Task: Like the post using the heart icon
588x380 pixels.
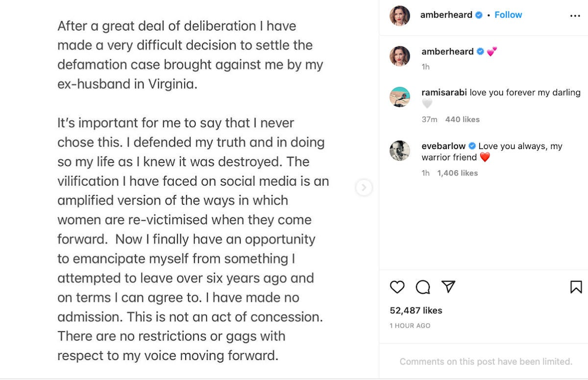Action: click(396, 287)
